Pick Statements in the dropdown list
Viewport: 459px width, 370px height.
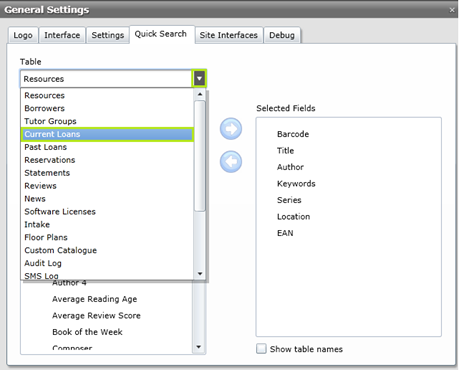tap(107, 173)
